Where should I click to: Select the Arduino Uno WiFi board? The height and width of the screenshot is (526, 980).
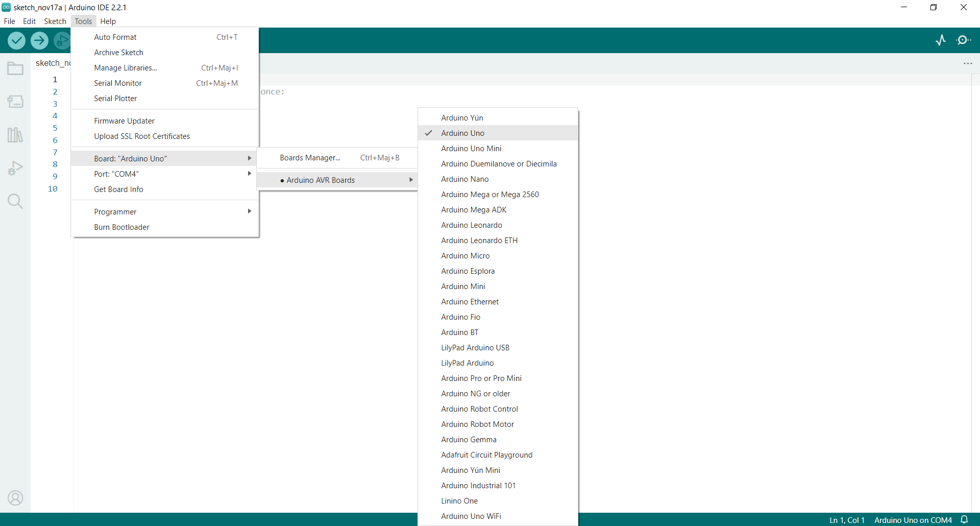[498, 516]
